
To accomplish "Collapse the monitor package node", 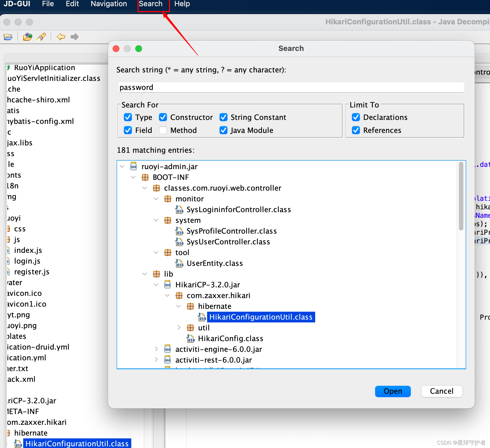I will [156, 199].
